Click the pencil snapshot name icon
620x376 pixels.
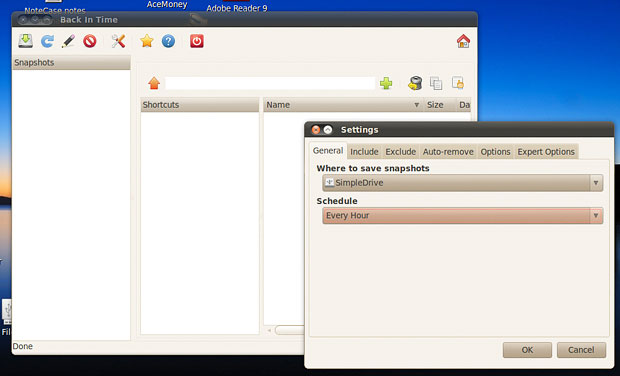click(x=68, y=41)
